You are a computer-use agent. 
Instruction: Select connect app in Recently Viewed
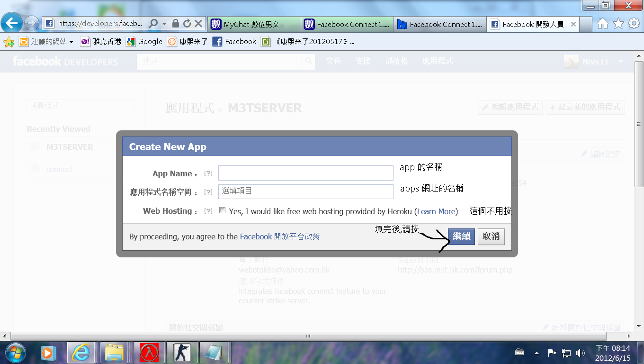coord(59,169)
